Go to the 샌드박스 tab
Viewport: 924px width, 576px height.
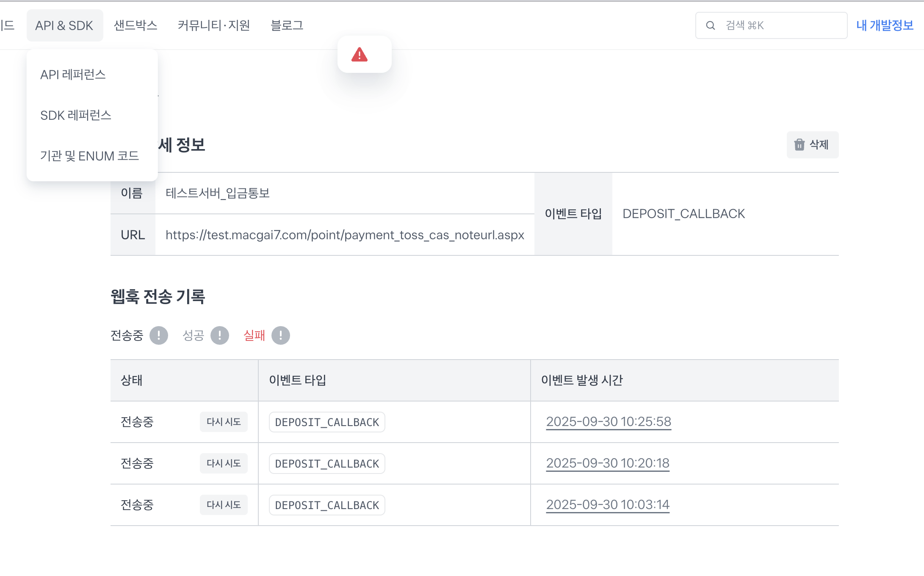click(136, 25)
